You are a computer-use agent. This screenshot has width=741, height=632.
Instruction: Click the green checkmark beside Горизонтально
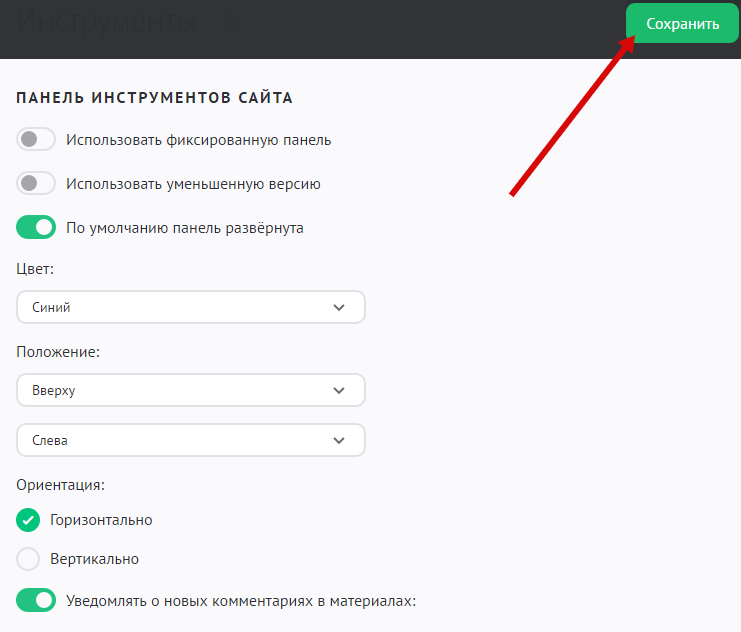[x=29, y=520]
